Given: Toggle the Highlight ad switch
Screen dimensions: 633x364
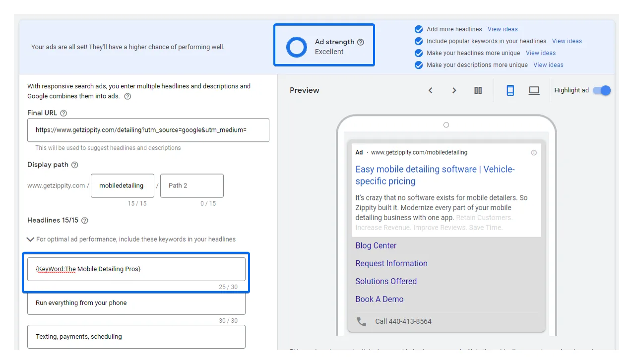Looking at the screenshot, I should point(602,90).
